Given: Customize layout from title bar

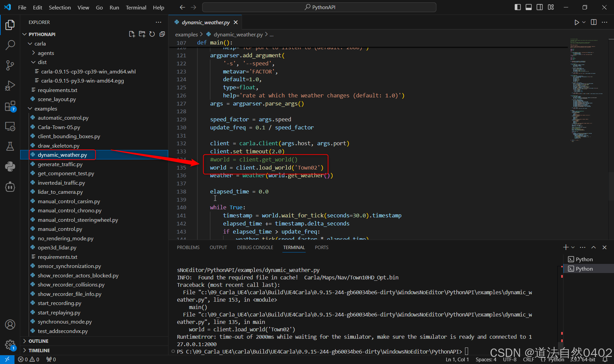Looking at the screenshot, I should (x=551, y=7).
